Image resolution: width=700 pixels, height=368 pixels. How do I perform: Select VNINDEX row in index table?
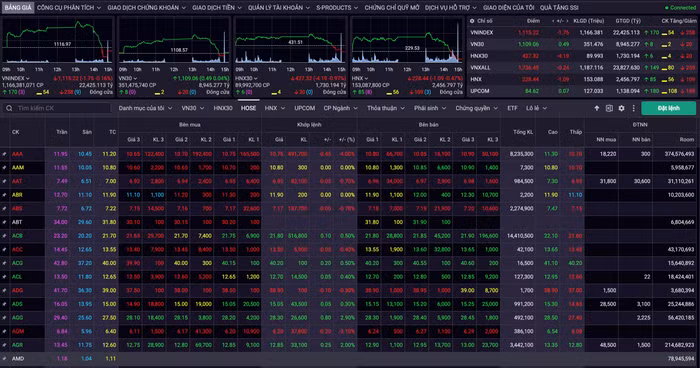coord(583,32)
